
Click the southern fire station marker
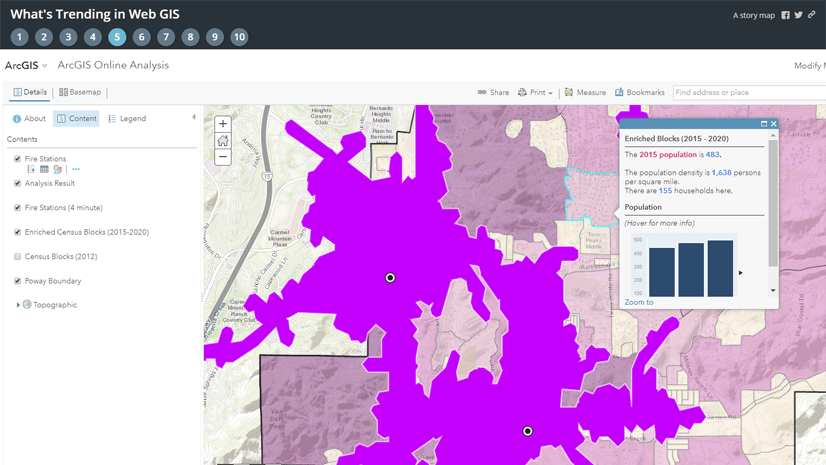527,431
